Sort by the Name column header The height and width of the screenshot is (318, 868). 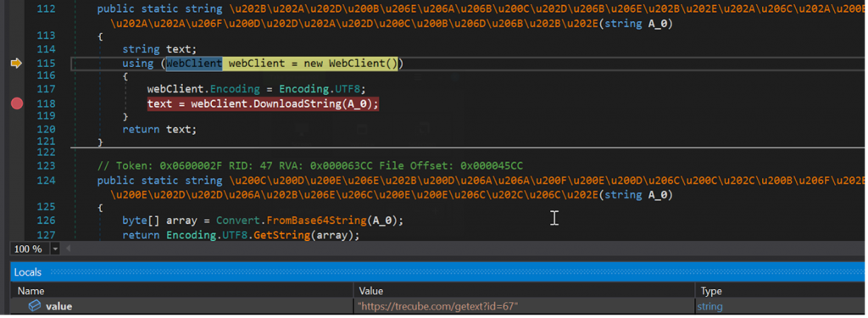(x=182, y=291)
